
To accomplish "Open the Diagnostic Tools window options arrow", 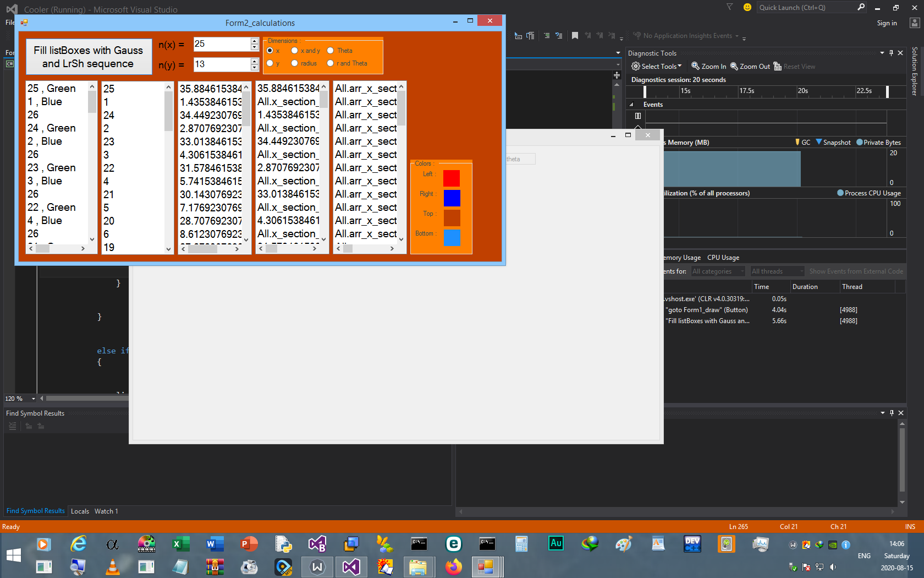I will pos(882,53).
